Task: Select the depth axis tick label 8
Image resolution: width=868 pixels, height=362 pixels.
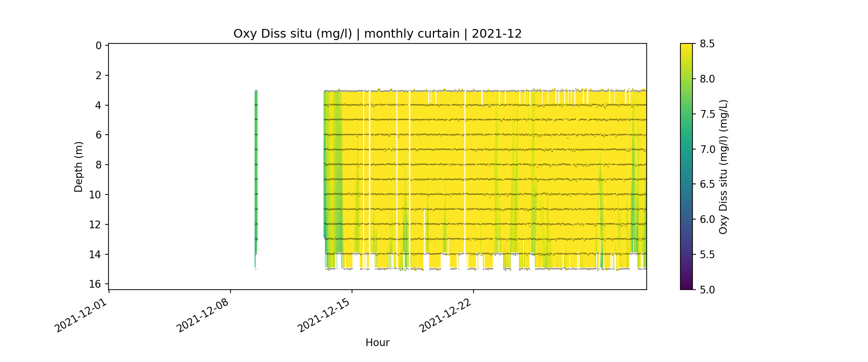Action: coord(99,165)
